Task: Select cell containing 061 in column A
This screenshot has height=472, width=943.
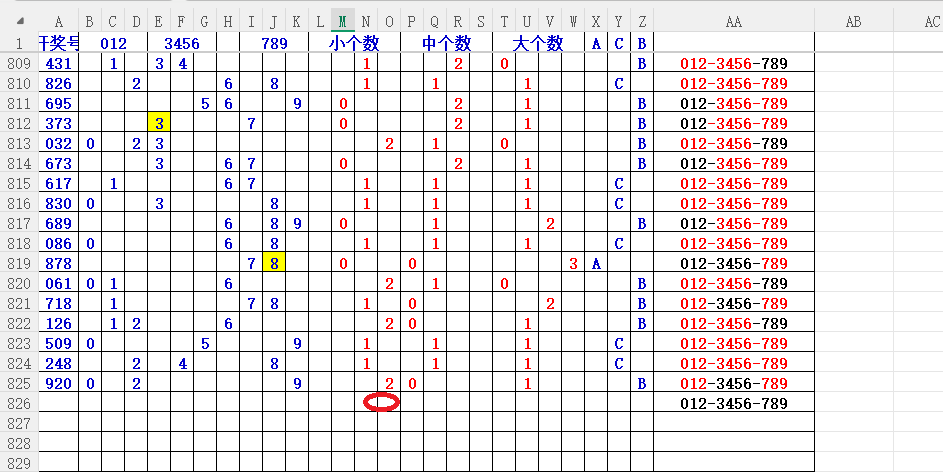Action: pyautogui.click(x=58, y=283)
